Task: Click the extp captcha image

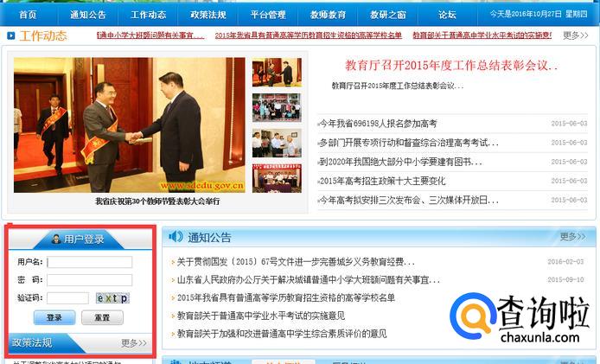Action: [112, 297]
